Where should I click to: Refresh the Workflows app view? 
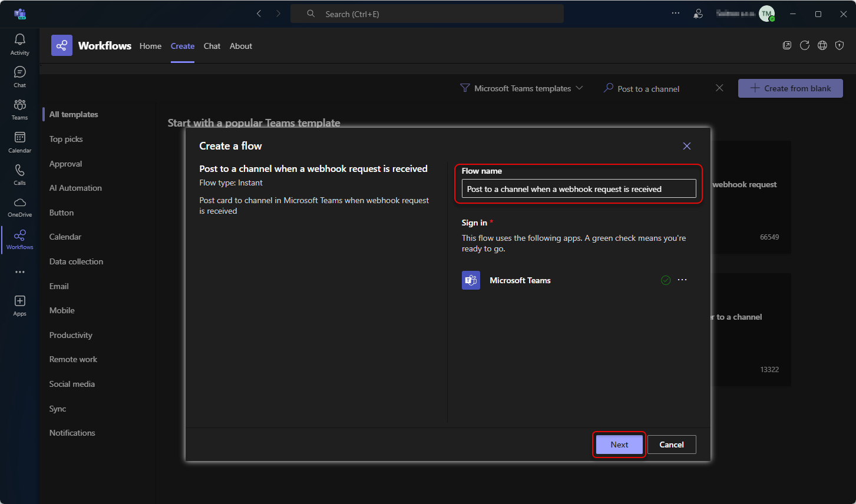point(805,45)
